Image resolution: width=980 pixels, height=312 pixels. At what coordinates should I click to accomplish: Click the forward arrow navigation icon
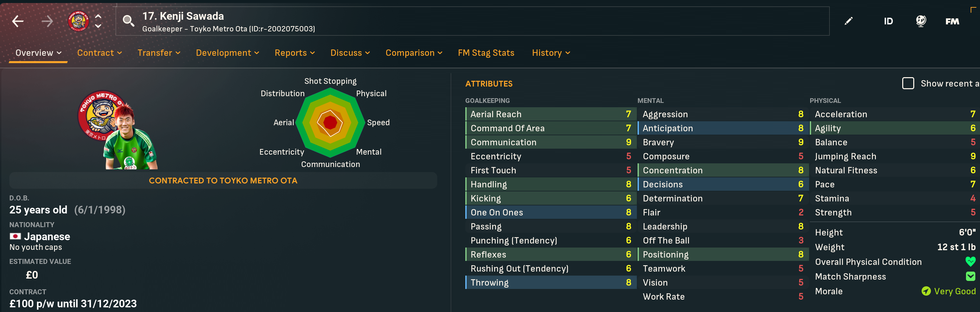coord(47,21)
